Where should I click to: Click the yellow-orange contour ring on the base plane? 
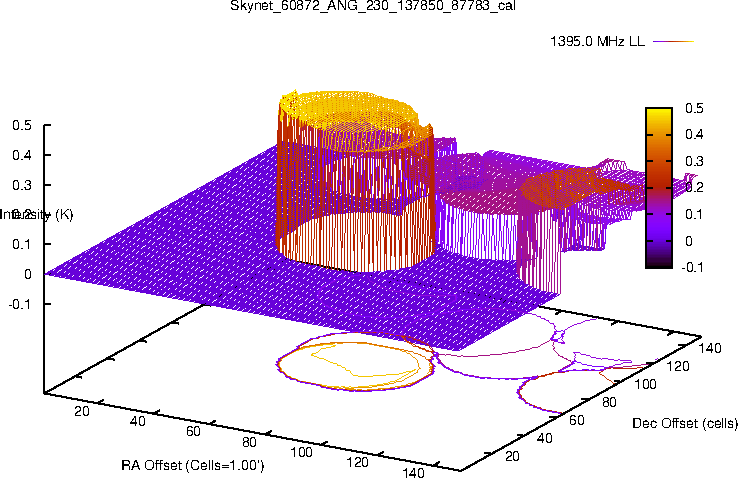click(x=355, y=362)
